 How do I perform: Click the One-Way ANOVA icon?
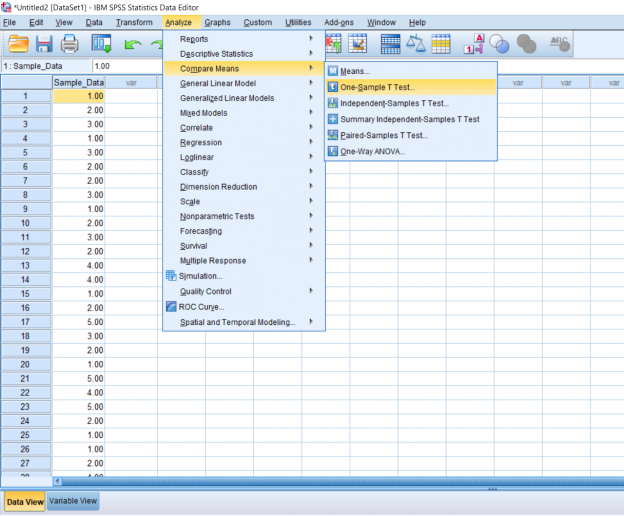click(333, 151)
